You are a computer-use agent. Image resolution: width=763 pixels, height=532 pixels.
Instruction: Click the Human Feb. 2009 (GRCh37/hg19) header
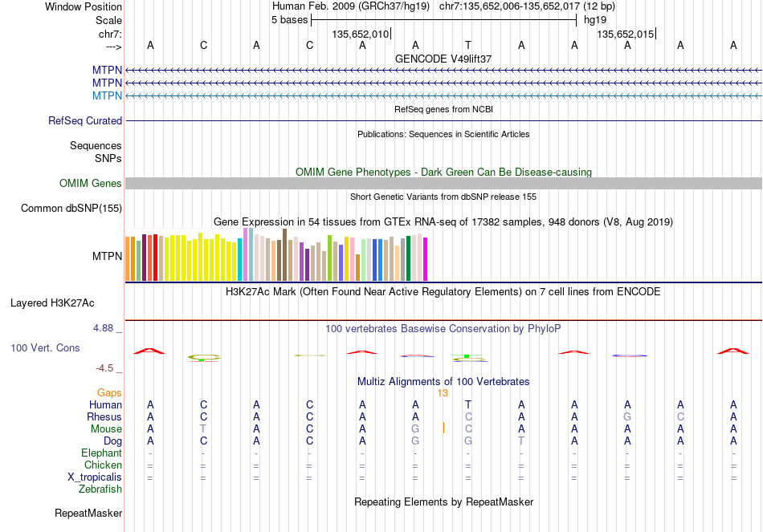[351, 6]
